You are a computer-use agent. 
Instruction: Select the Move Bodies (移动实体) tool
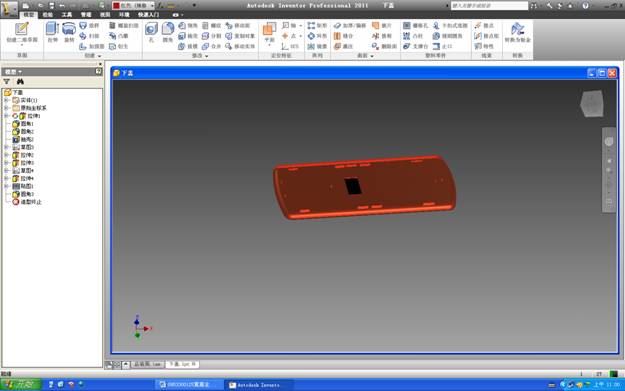point(240,46)
